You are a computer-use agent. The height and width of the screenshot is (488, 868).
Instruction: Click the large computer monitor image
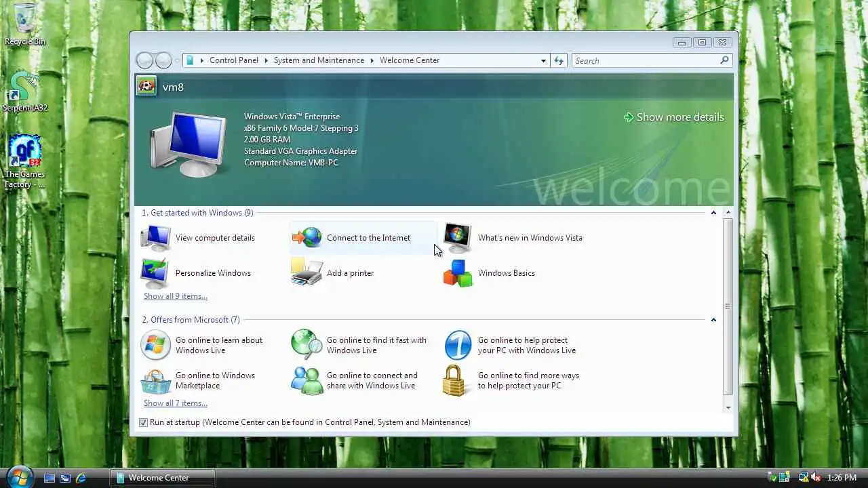(189, 144)
